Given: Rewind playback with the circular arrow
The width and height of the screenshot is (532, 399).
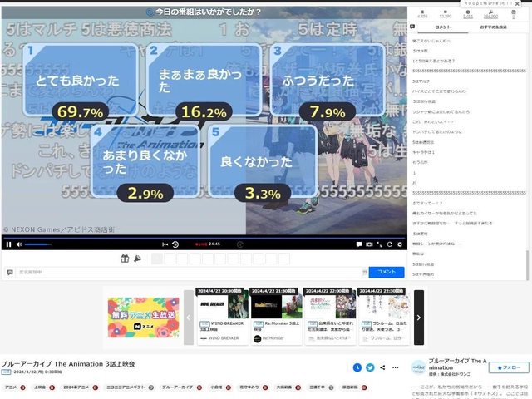Looking at the screenshot, I should [x=175, y=244].
